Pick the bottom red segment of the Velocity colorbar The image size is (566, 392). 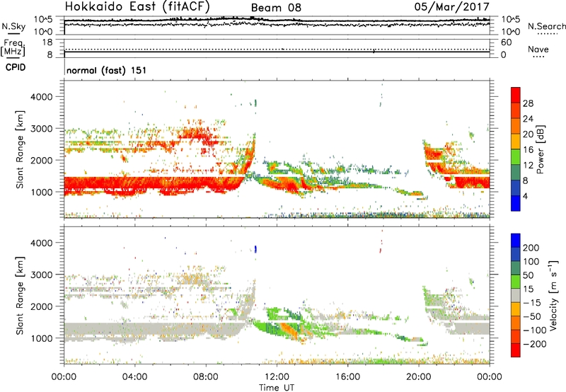[x=516, y=350]
